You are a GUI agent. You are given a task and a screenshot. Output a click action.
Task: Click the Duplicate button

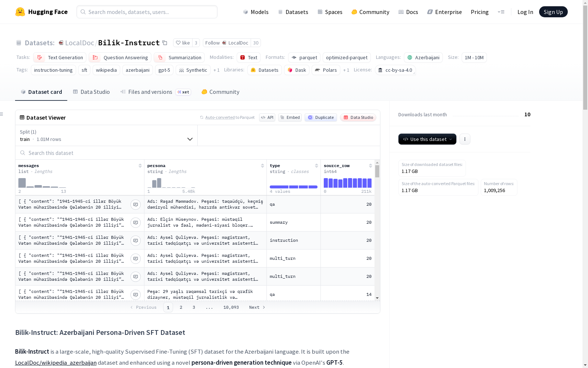[321, 117]
